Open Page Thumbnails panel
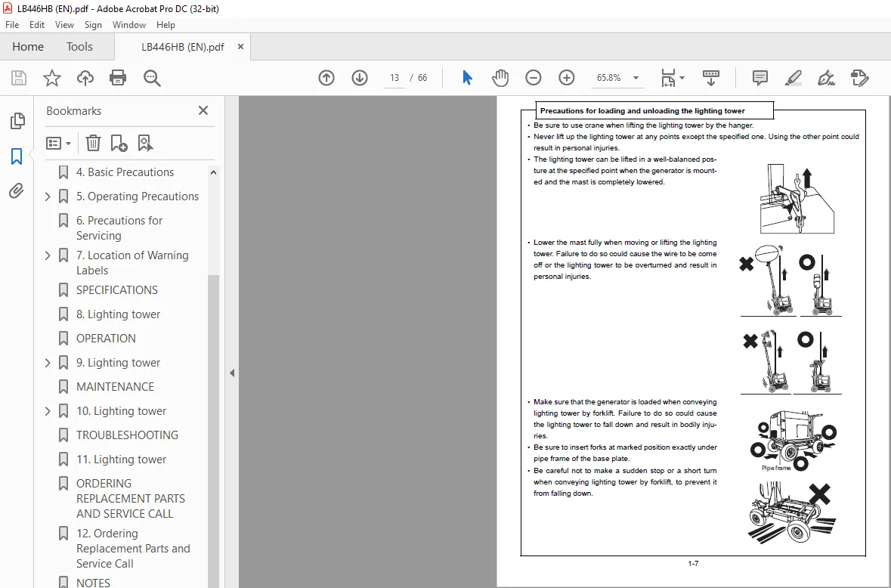 (17, 120)
